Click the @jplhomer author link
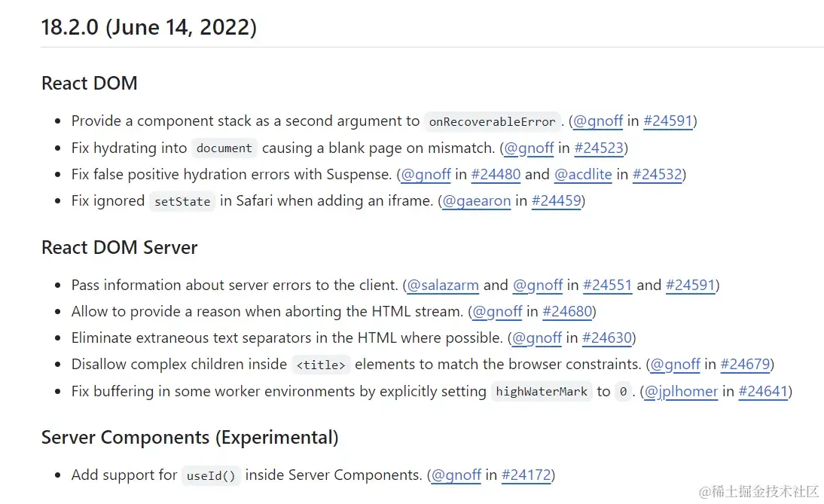This screenshot has height=504, width=824. click(x=681, y=391)
